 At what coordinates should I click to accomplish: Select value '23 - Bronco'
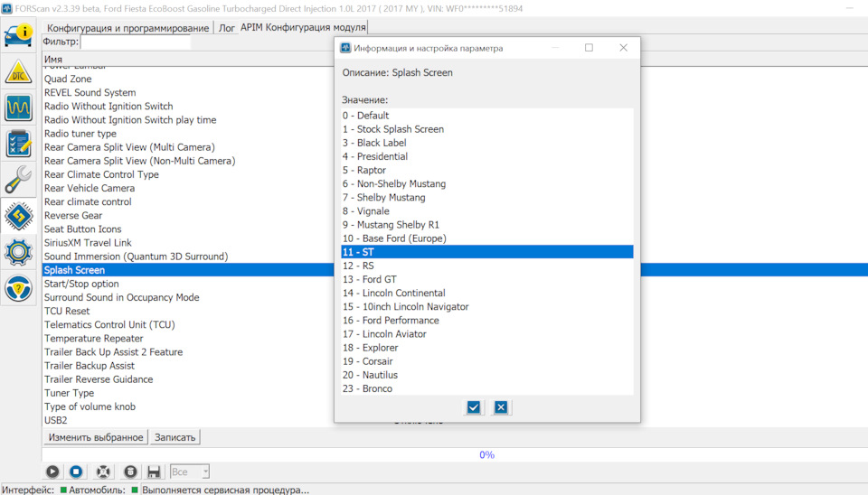click(x=487, y=388)
